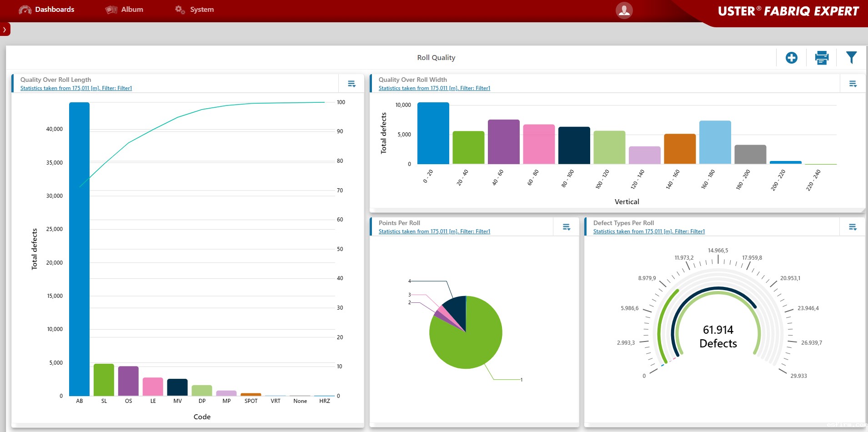This screenshot has width=868, height=432.
Task: Expand the left sidebar chevron
Action: [x=5, y=30]
